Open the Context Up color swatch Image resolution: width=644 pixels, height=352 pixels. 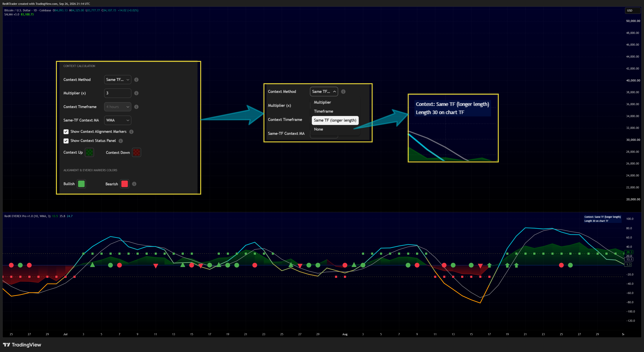point(89,152)
